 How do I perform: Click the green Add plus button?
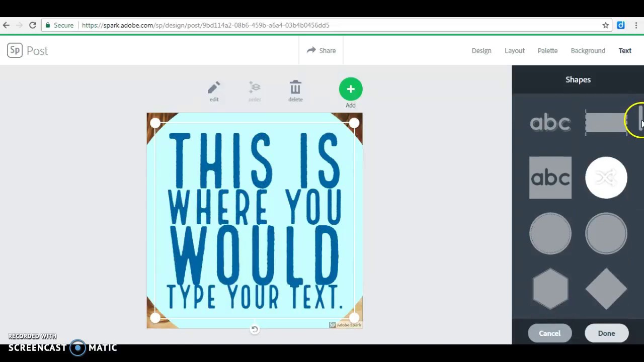point(351,89)
